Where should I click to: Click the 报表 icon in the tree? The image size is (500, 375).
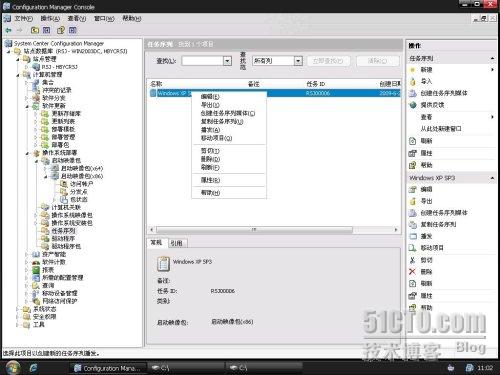click(x=36, y=270)
